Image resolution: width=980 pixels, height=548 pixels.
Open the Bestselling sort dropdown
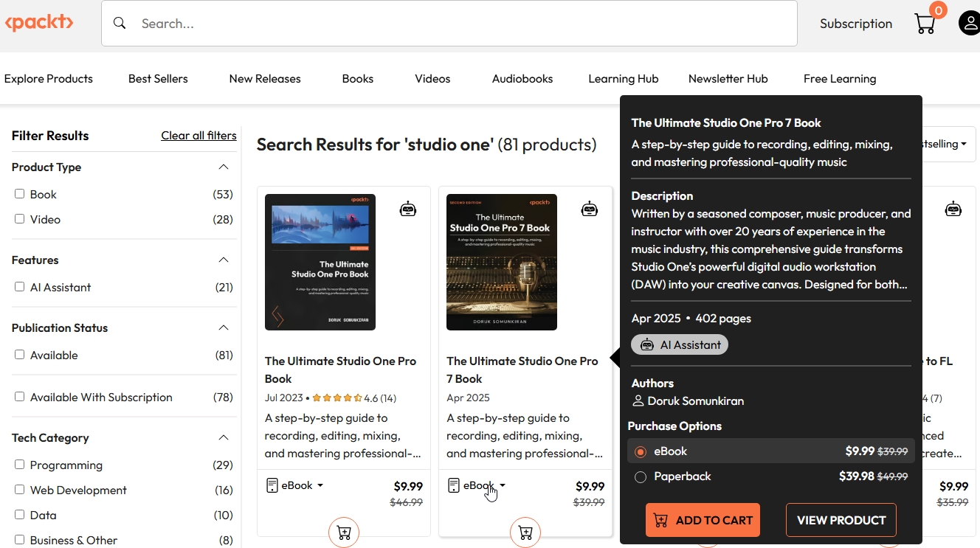(x=945, y=145)
